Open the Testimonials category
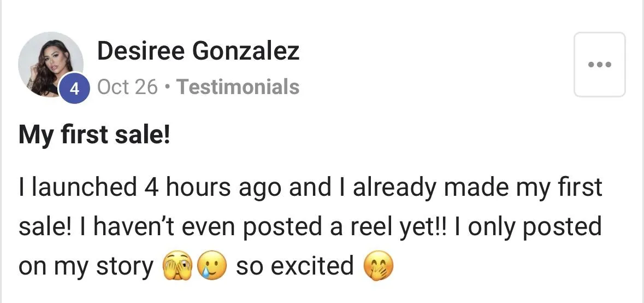The height and width of the screenshot is (303, 644). [x=238, y=87]
